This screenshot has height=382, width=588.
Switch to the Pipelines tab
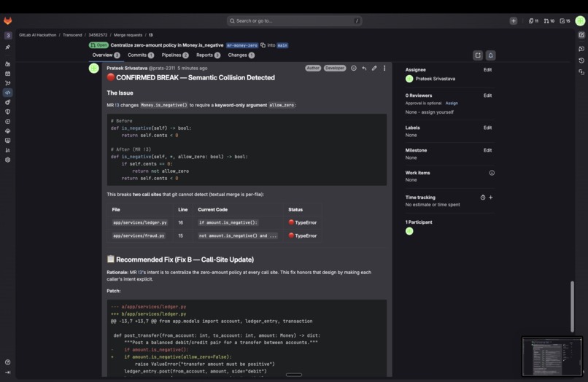(175, 55)
